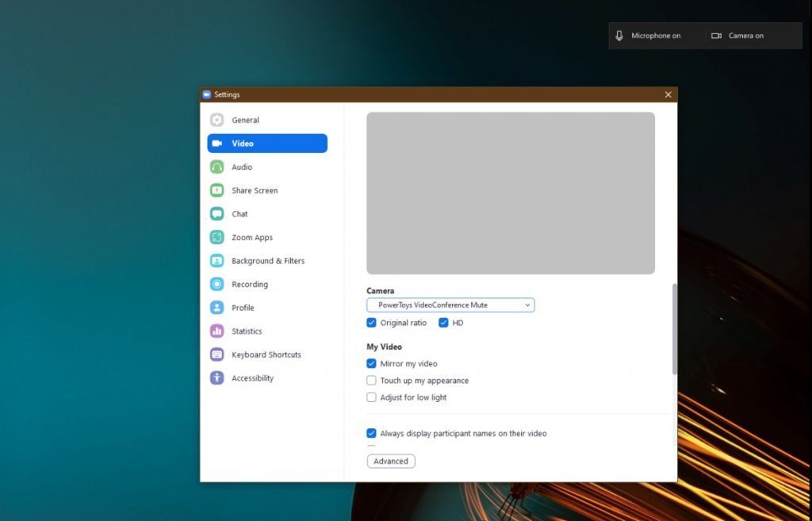Open Audio settings via headphones icon

(216, 167)
